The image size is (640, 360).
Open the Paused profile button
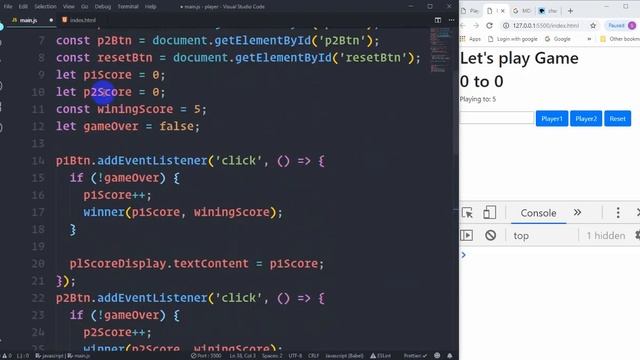[x=621, y=25]
